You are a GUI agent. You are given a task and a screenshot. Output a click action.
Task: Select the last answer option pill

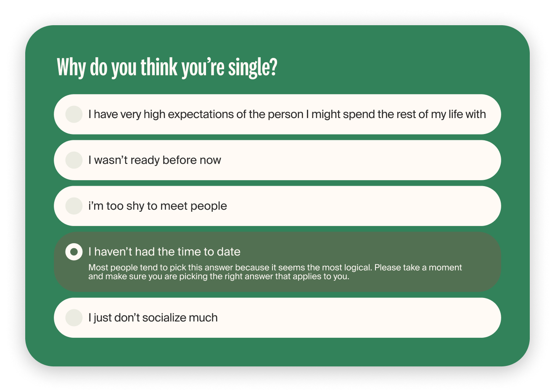coord(277,318)
